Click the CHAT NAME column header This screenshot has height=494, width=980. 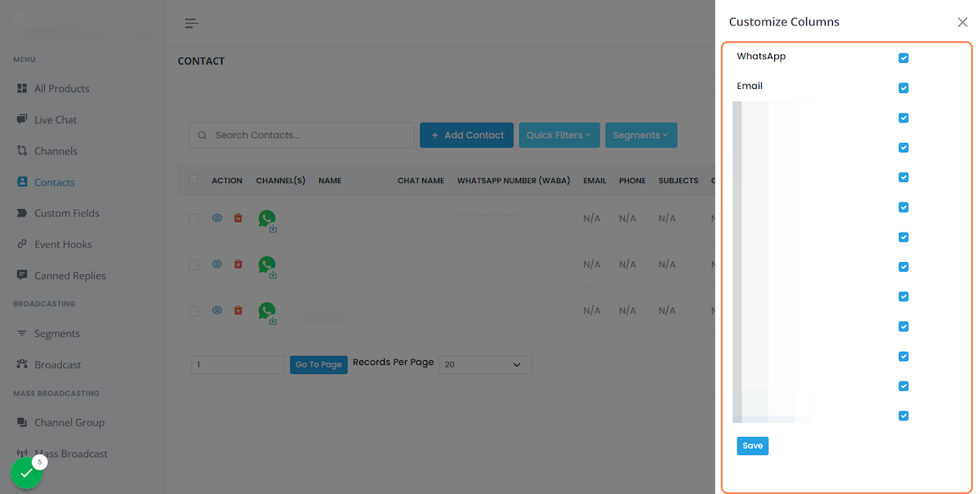click(421, 180)
